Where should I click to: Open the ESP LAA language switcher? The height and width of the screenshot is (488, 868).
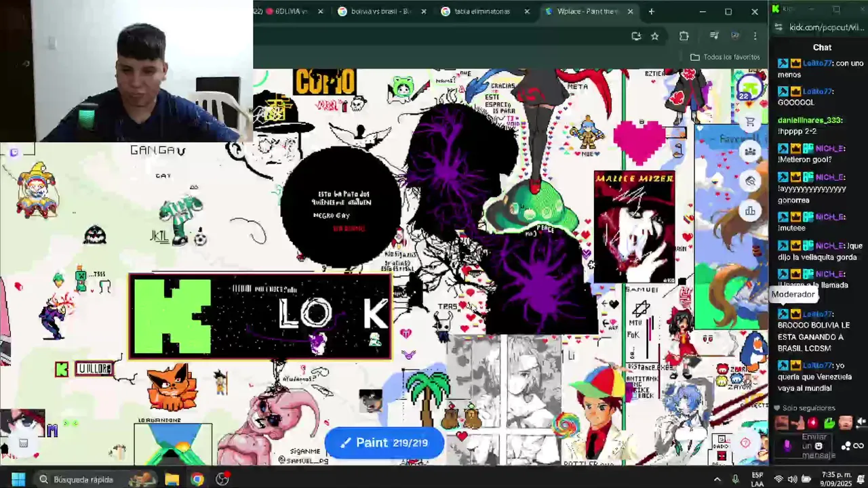pos(757,479)
